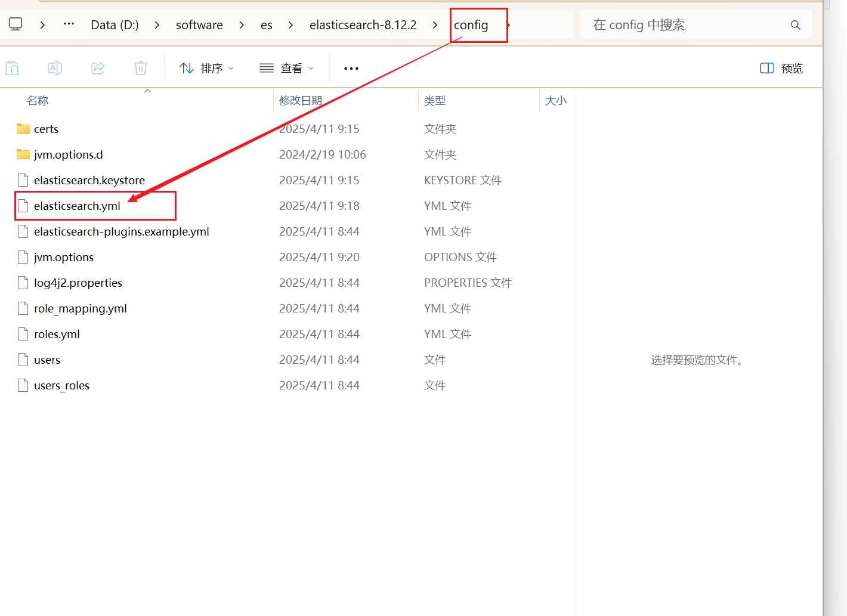
Task: Click the magnifier search icon
Action: 795,25
